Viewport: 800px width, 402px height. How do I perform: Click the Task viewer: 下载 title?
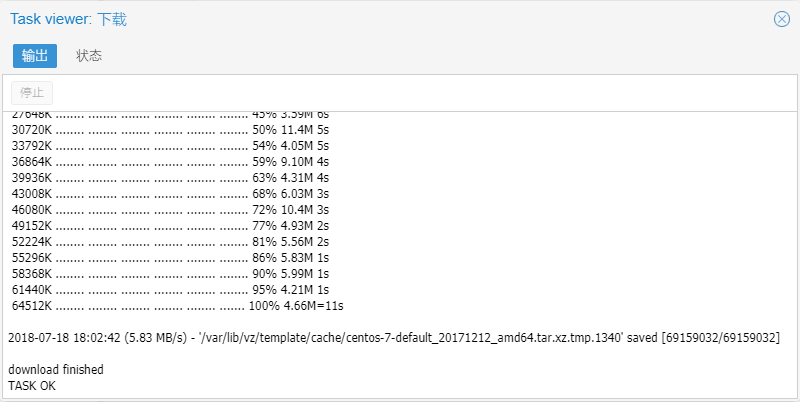69,19
